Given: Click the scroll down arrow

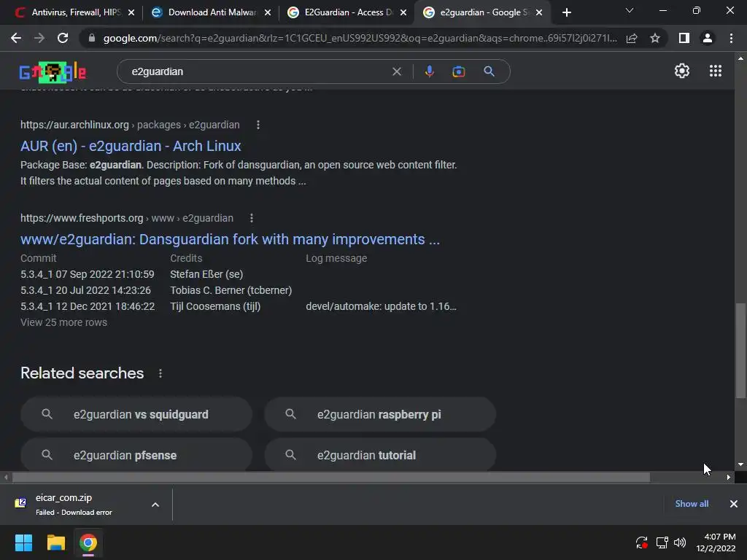Looking at the screenshot, I should coord(740,464).
